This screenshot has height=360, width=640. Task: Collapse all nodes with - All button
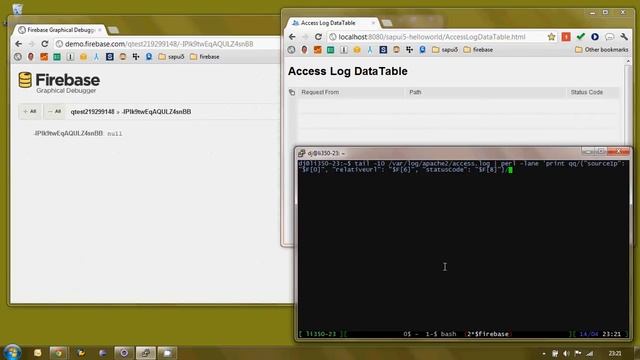54,111
